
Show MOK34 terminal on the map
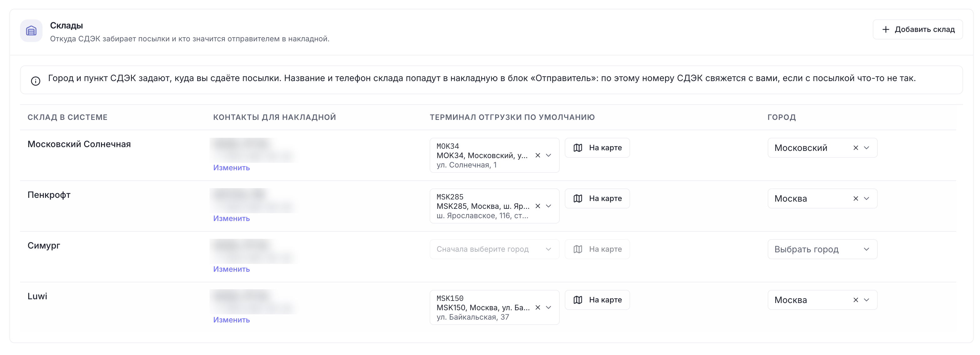tap(597, 148)
